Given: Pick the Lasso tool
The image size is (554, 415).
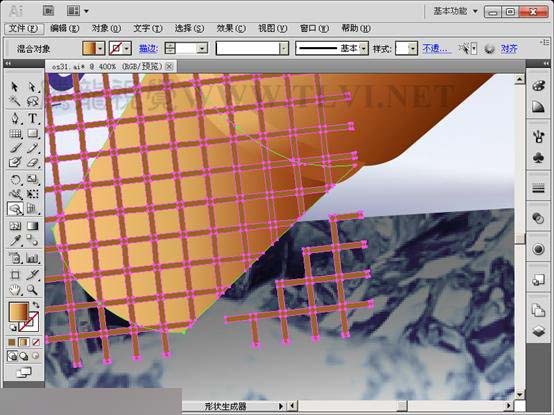Looking at the screenshot, I should [x=32, y=102].
